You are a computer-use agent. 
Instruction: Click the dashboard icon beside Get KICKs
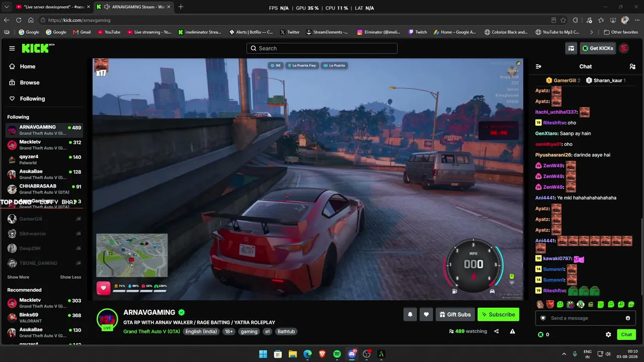coord(571,48)
